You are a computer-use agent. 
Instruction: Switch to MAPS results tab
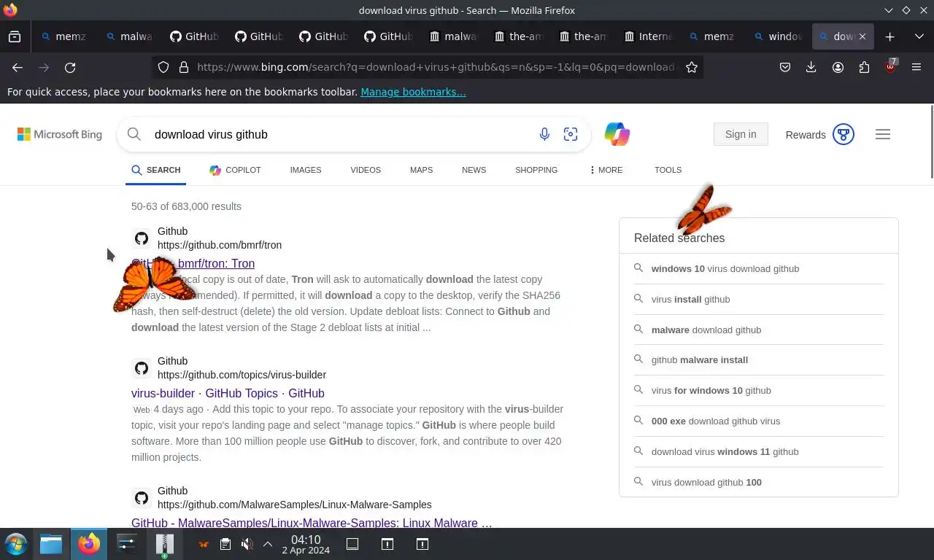(421, 170)
